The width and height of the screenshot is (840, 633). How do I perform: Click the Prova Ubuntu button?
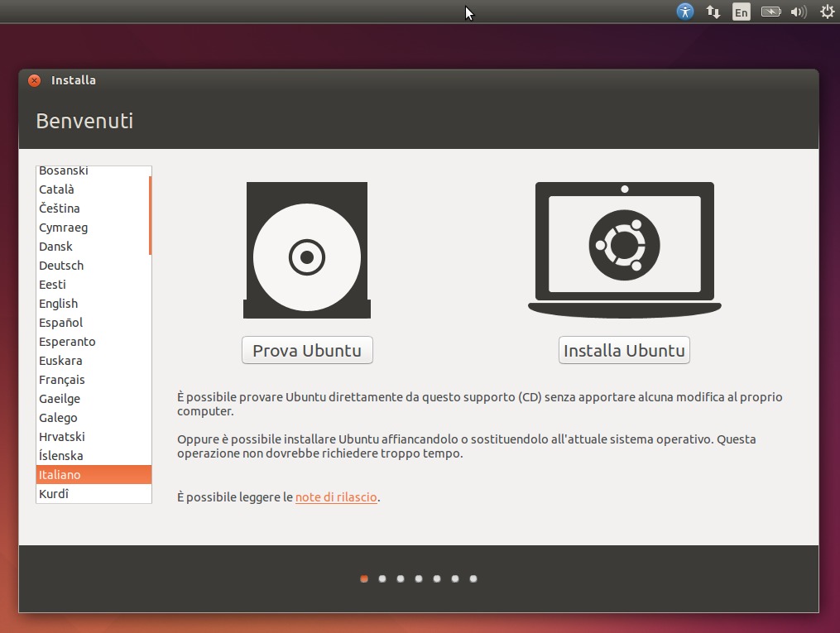tap(307, 350)
